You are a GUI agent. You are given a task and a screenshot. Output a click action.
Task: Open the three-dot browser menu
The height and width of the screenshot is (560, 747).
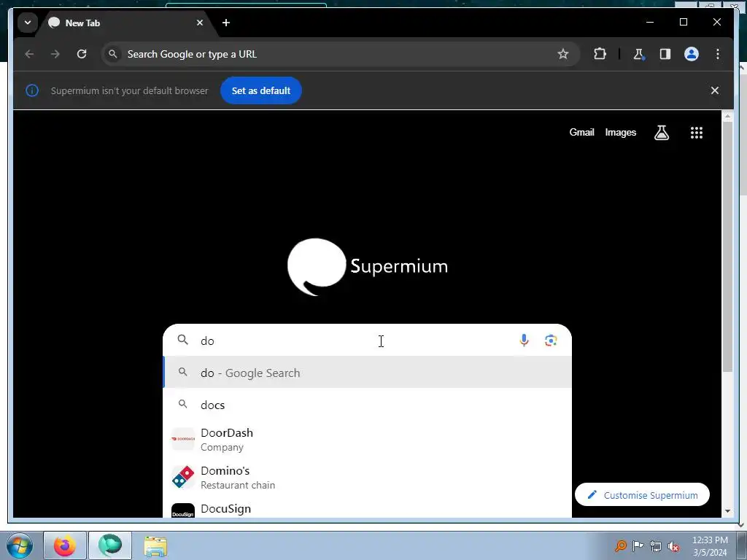[718, 54]
